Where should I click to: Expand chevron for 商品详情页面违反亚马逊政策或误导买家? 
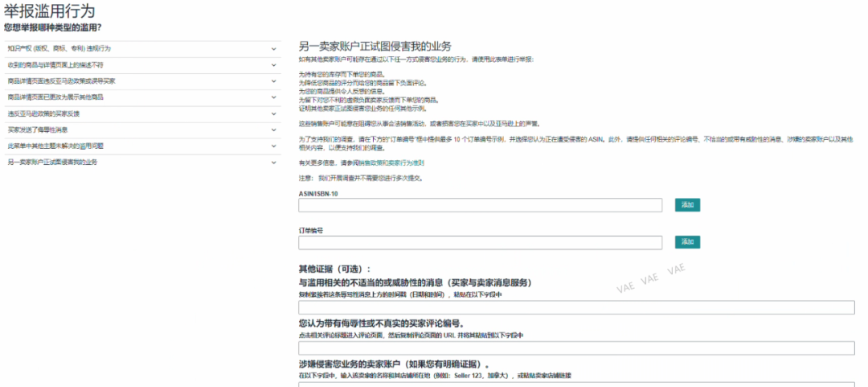(x=273, y=81)
